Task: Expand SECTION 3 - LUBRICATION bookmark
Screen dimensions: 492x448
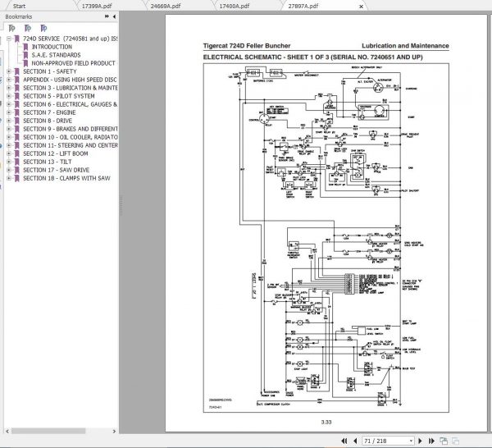Action: click(9, 88)
